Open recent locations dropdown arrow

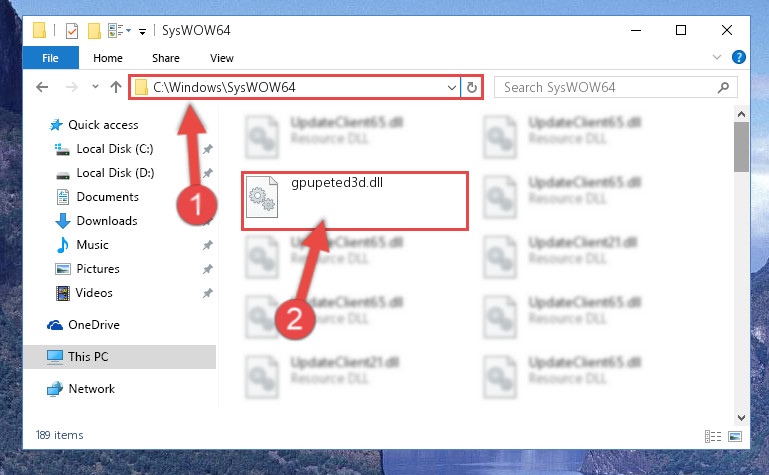click(x=95, y=87)
